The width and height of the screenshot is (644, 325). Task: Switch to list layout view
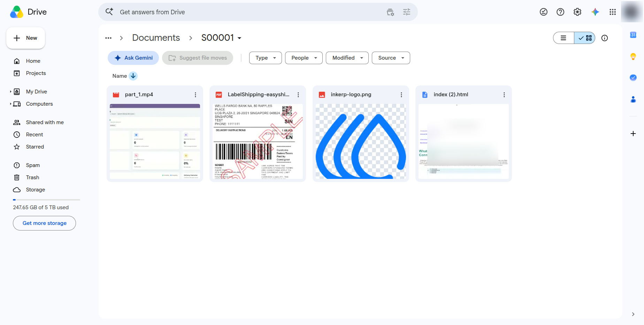pyautogui.click(x=563, y=38)
